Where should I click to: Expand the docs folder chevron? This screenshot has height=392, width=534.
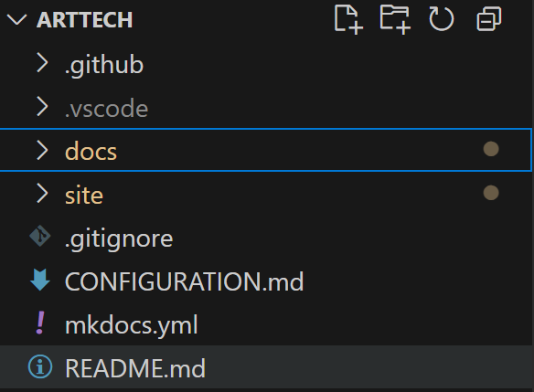[x=42, y=150]
